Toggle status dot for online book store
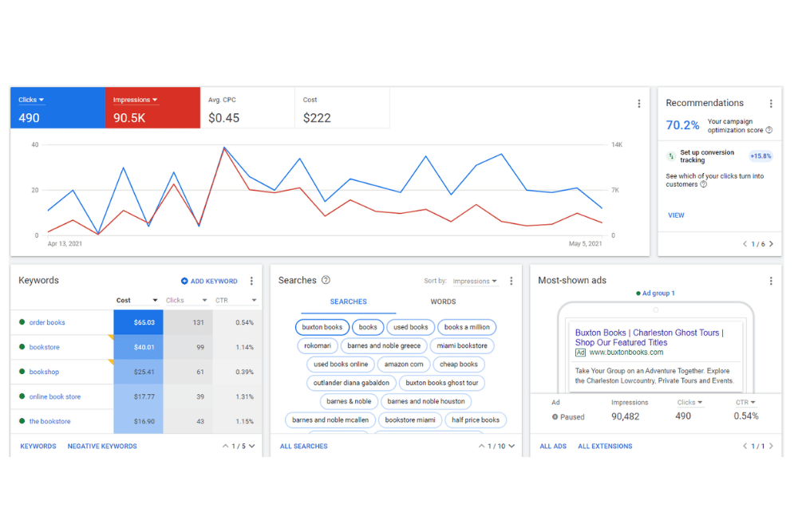This screenshot has width=798, height=532. click(22, 396)
